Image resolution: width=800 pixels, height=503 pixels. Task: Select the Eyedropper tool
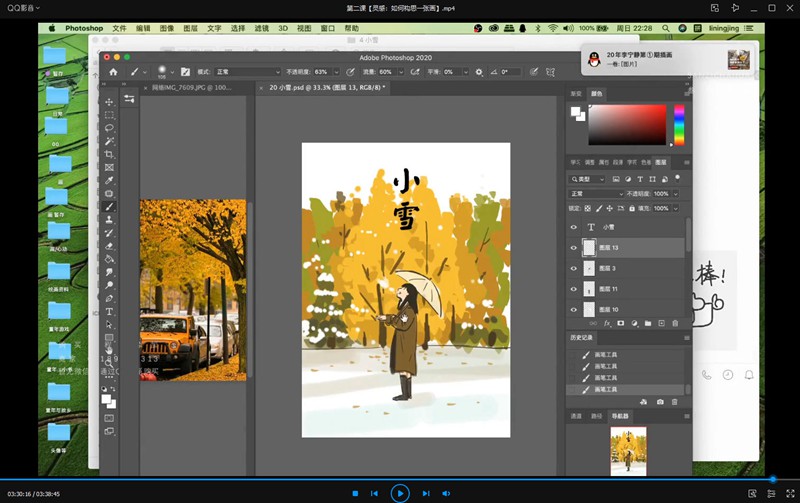109,180
